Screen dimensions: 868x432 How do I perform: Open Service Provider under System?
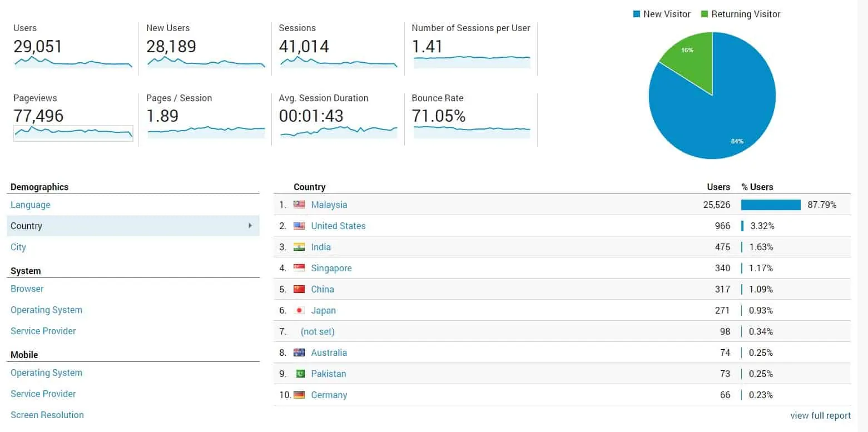[x=43, y=331]
